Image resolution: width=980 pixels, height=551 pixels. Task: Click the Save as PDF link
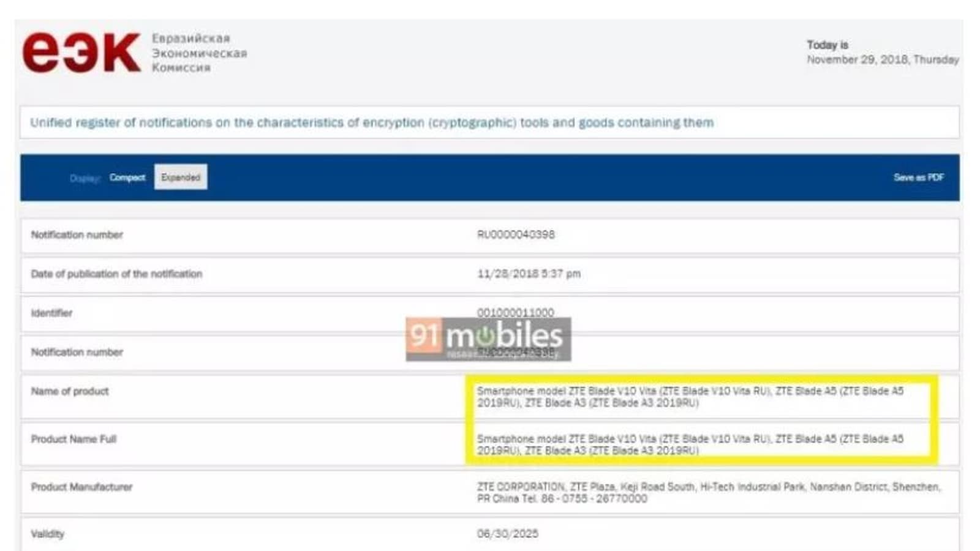(x=918, y=178)
